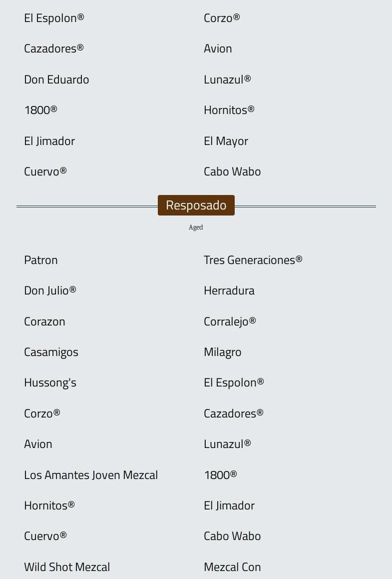Select Avion under the Resposado section
The width and height of the screenshot is (392, 579).
38,444
